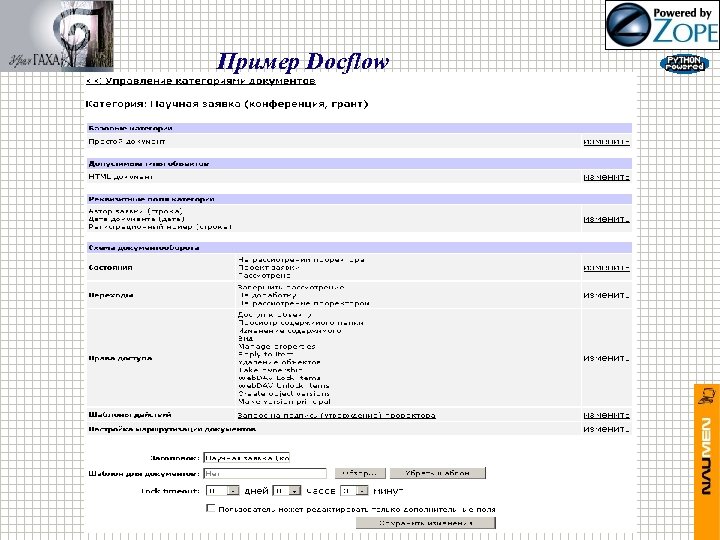Viewport: 720px width, 540px height.
Task: Click Изменить in the Шаблоны действий row
Action: pos(606,415)
